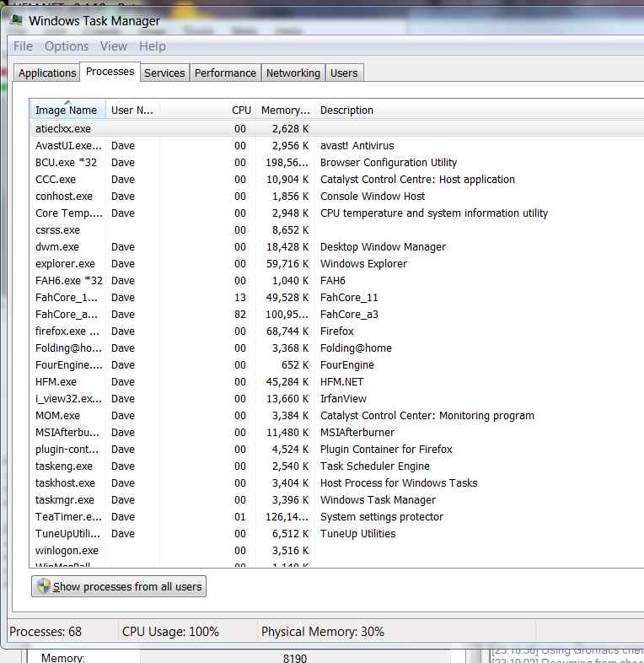Sort by the Description column header
644x663 pixels.
pos(346,110)
